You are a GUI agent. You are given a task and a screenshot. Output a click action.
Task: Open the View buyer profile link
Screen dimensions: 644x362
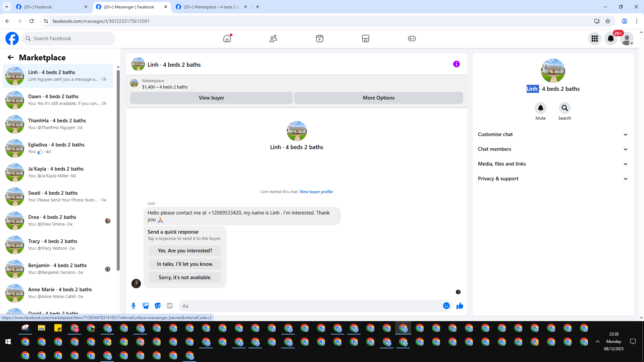316,192
